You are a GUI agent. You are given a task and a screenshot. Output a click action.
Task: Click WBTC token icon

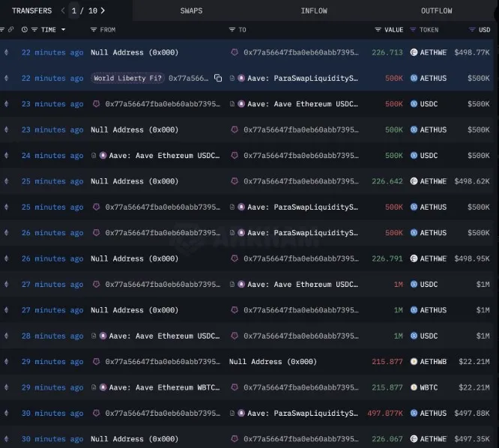click(x=414, y=387)
